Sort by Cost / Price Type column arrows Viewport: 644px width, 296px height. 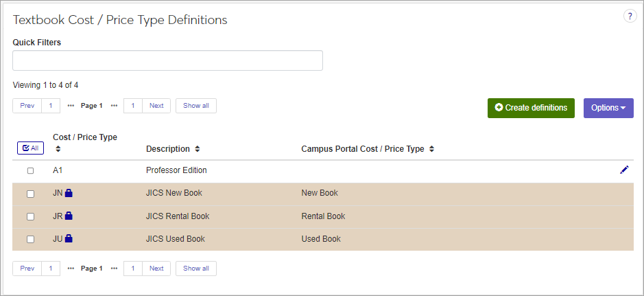[58, 149]
